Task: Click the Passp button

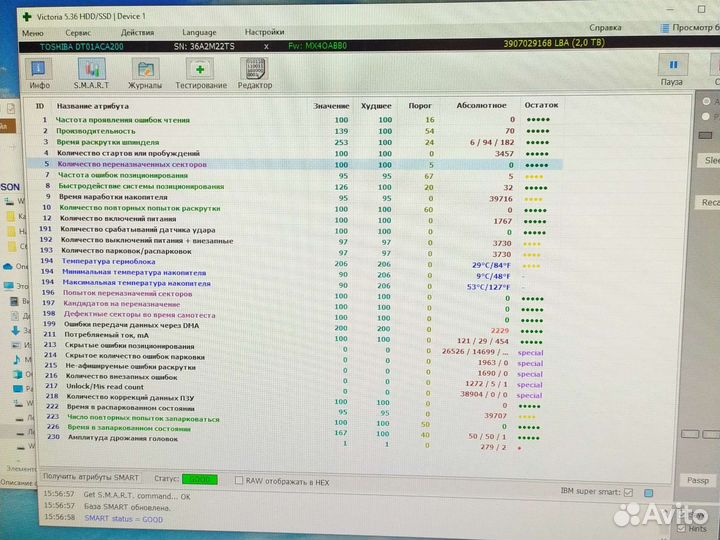Action: pyautogui.click(x=697, y=480)
